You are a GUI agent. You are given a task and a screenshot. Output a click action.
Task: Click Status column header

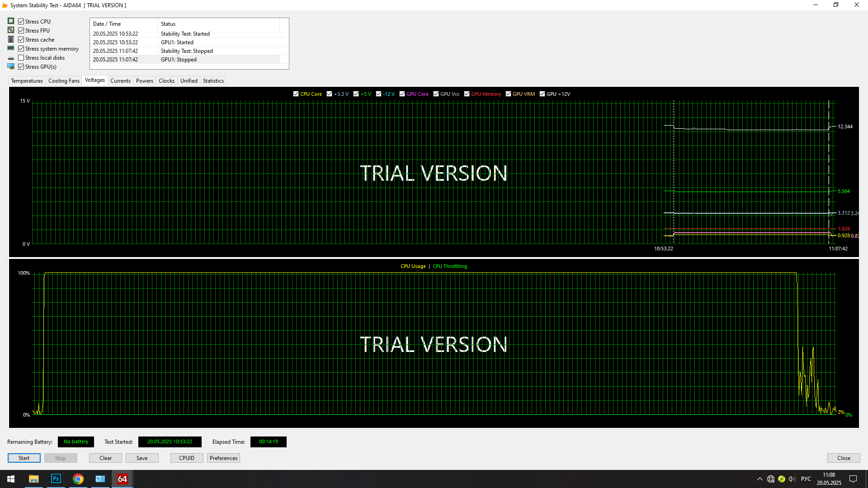pyautogui.click(x=219, y=24)
